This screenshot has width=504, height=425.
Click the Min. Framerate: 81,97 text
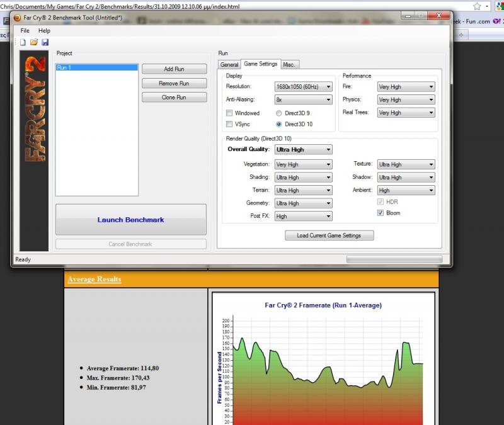coord(117,387)
